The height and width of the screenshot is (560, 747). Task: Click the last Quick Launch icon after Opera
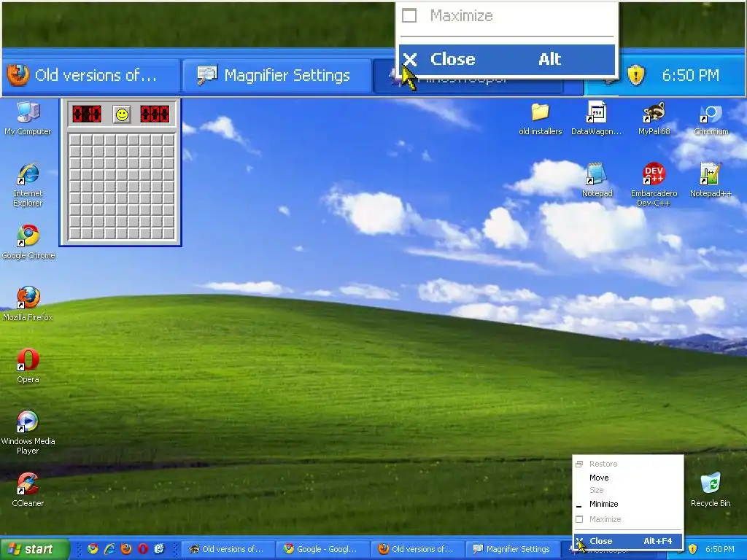point(159,548)
